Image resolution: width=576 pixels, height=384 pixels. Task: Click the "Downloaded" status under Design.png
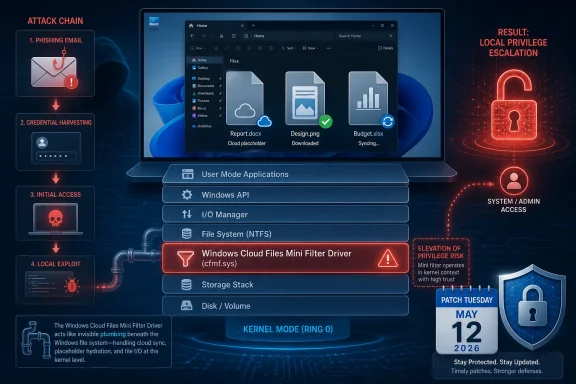tap(305, 143)
